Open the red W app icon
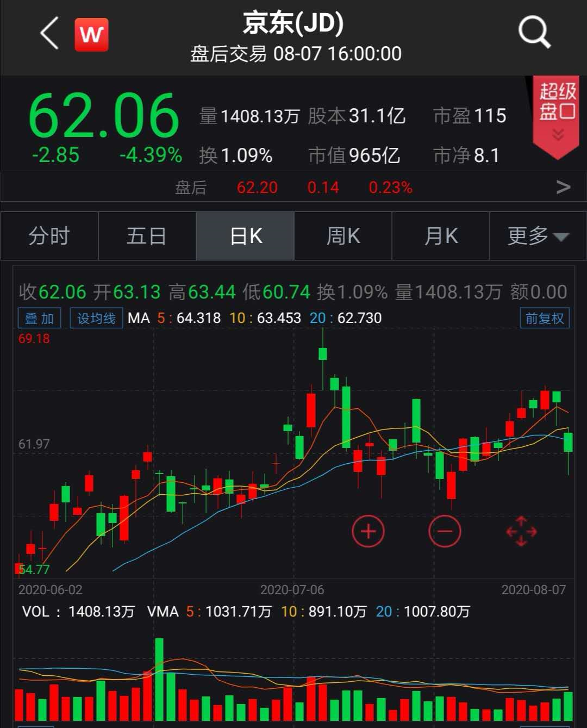This screenshot has width=587, height=728. click(91, 35)
